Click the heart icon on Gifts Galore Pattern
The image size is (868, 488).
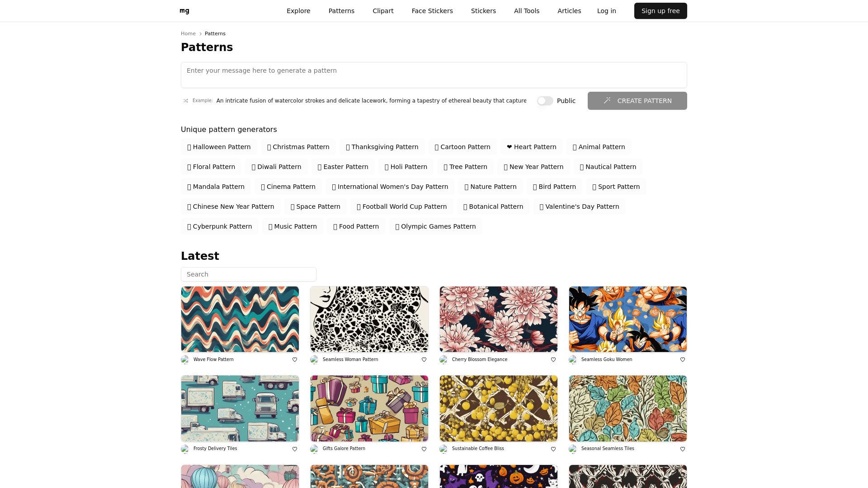[x=424, y=449]
